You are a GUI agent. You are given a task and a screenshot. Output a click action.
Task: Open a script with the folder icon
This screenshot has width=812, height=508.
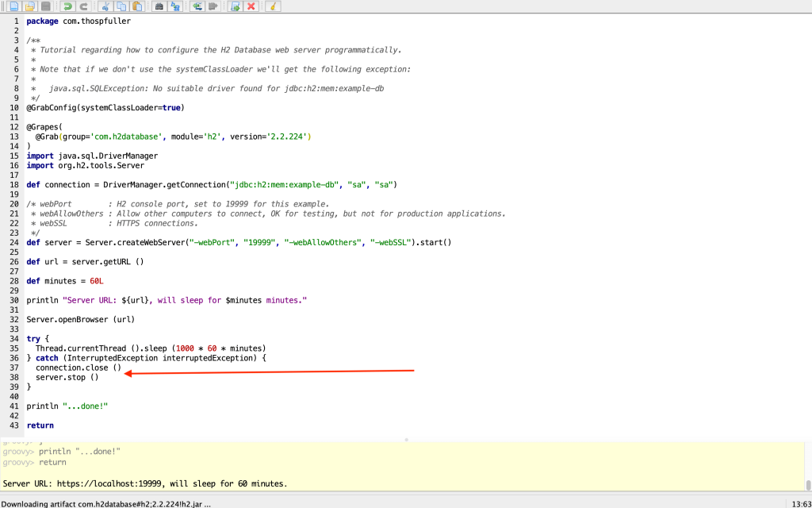pos(29,6)
